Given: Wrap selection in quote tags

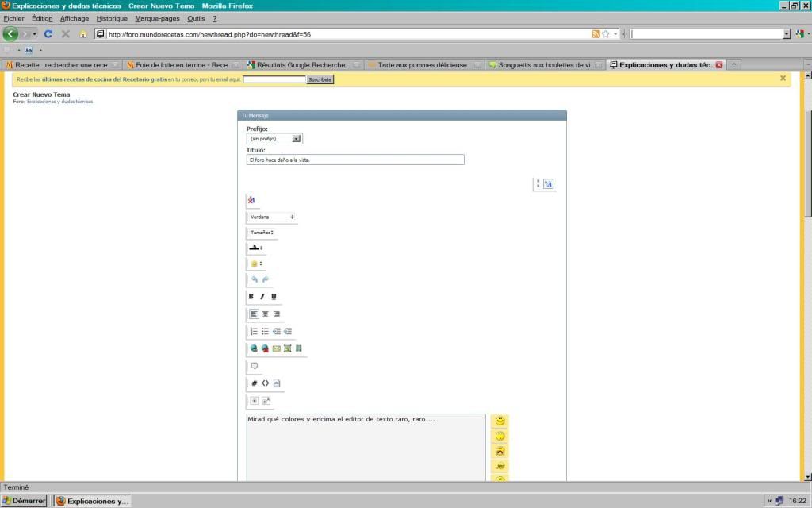Looking at the screenshot, I should coord(255,366).
